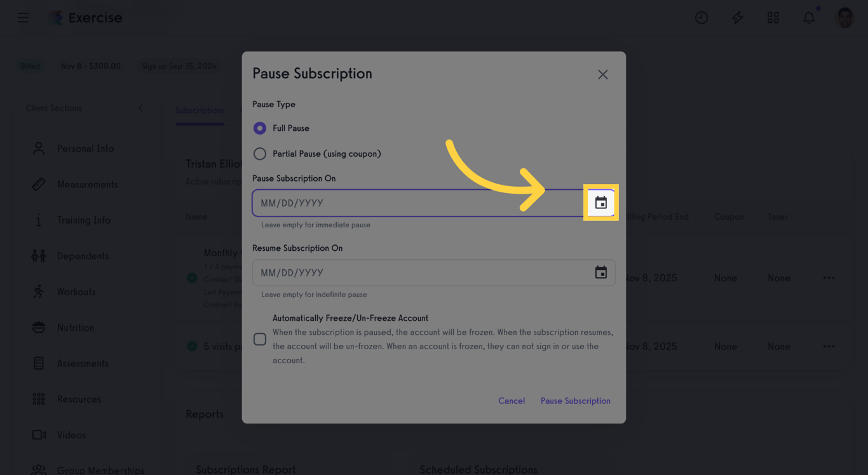Open the apps grid icon in the top bar

pyautogui.click(x=773, y=17)
